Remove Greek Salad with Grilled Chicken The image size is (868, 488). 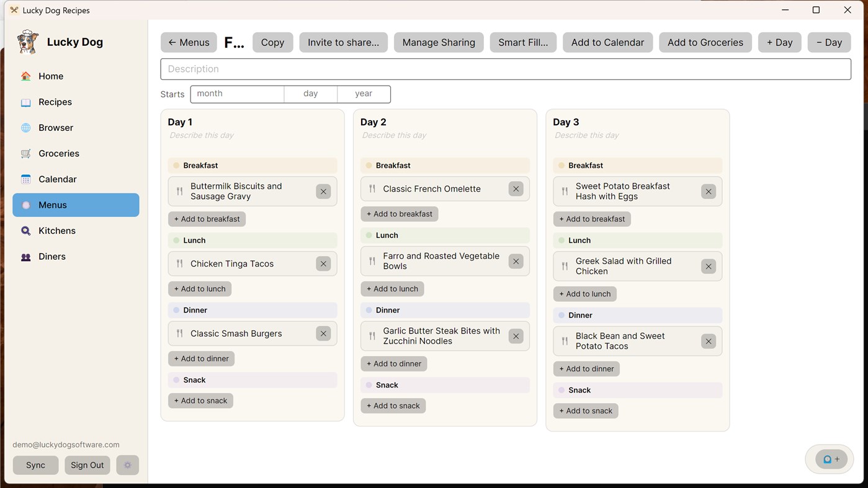(709, 267)
